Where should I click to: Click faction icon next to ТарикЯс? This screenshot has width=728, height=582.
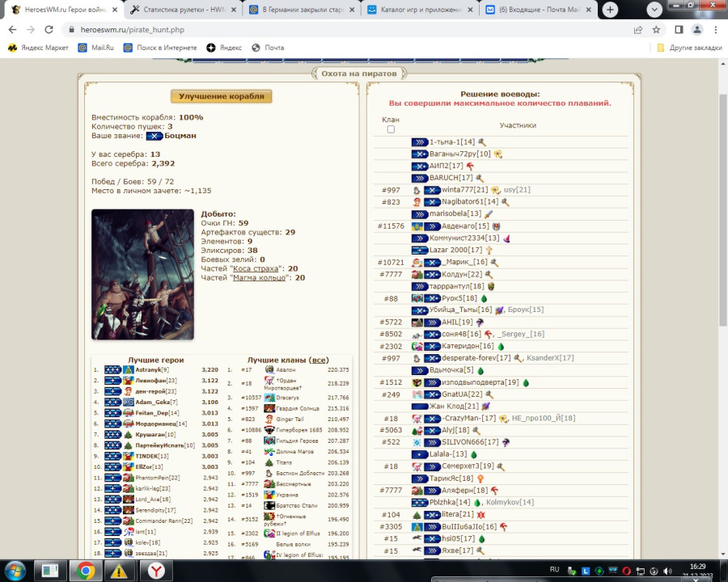(x=481, y=479)
